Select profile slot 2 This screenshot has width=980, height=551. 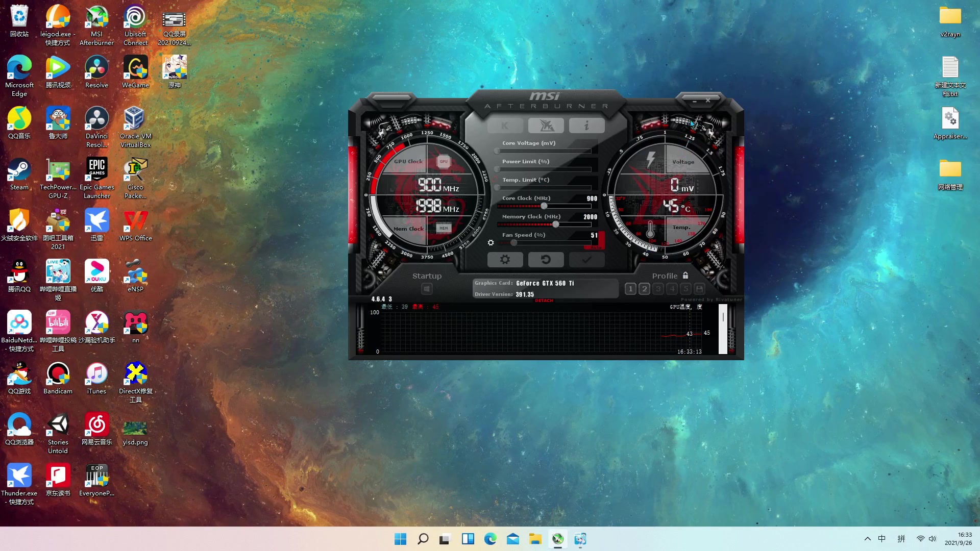(x=644, y=289)
